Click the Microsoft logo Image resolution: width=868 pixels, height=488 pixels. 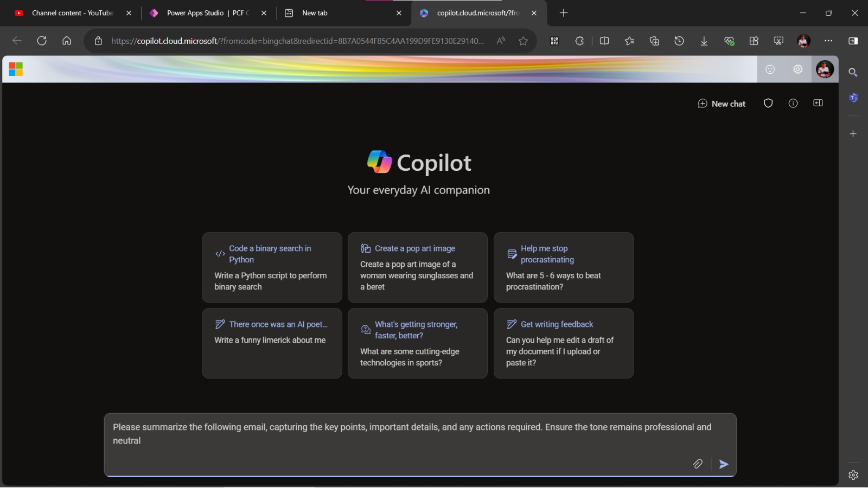[x=16, y=69]
